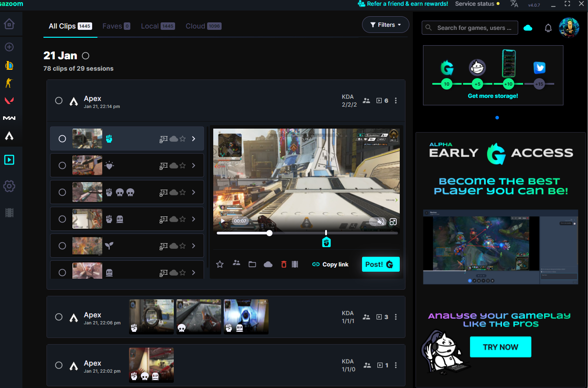Expand the fist and RIP clip row chevron
Image resolution: width=588 pixels, height=388 pixels.
click(194, 219)
